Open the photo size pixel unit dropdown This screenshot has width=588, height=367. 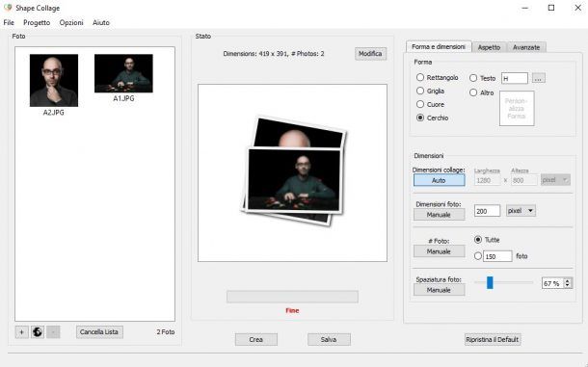(521, 211)
